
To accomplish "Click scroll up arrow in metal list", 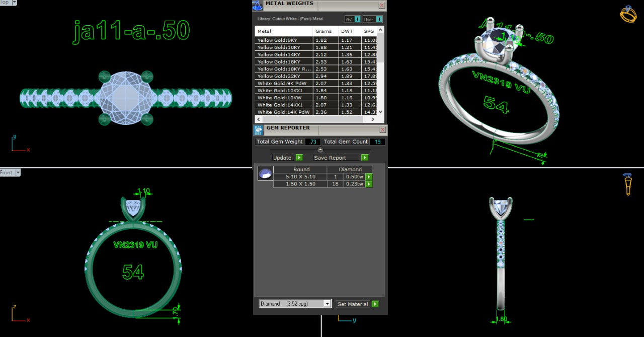I will coord(380,30).
